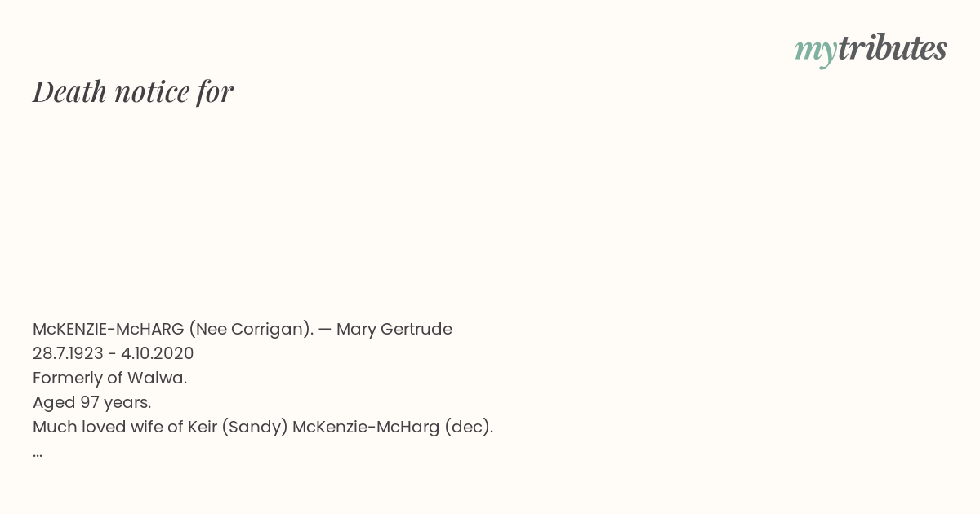
Task: Click the dark "tributes" word in logo
Action: tap(892, 49)
